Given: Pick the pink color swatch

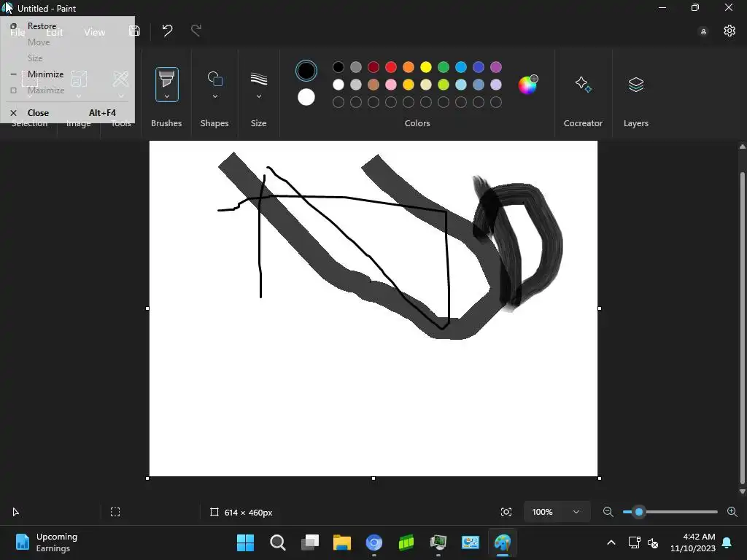Looking at the screenshot, I should (391, 85).
